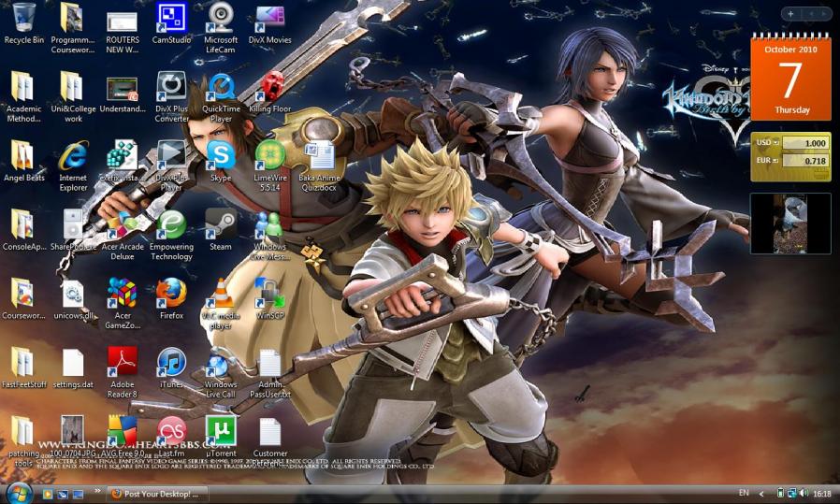The width and height of the screenshot is (840, 504).
Task: Click the 1.000 USD amount field
Action: click(x=805, y=143)
